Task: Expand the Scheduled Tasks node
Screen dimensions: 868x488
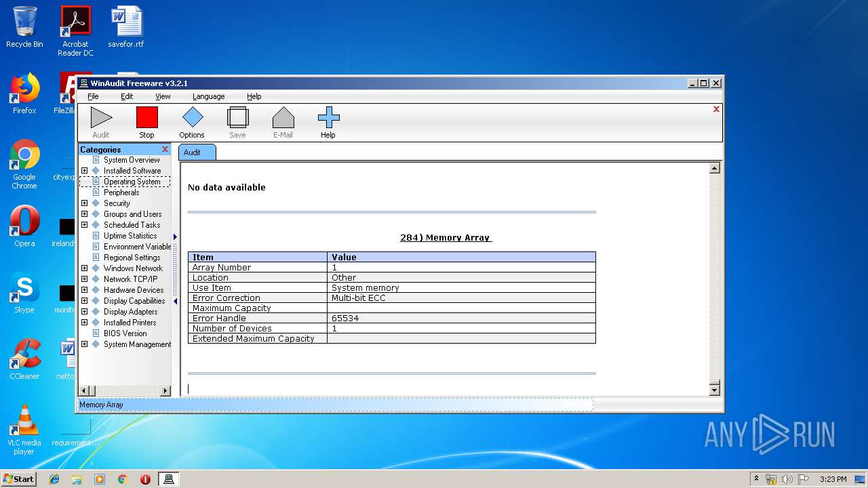Action: (x=84, y=225)
